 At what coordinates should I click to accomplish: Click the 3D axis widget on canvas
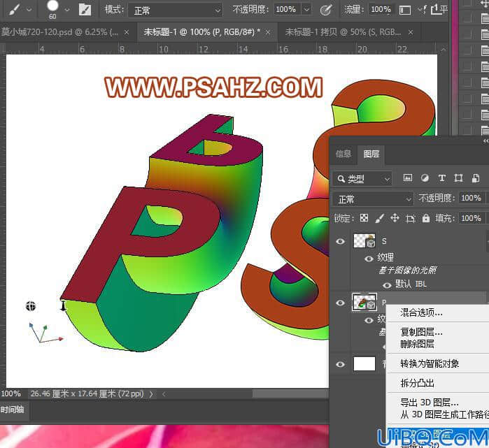[x=45, y=333]
